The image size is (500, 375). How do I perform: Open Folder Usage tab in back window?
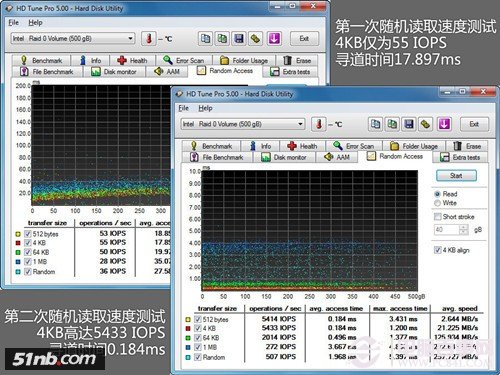click(x=244, y=61)
